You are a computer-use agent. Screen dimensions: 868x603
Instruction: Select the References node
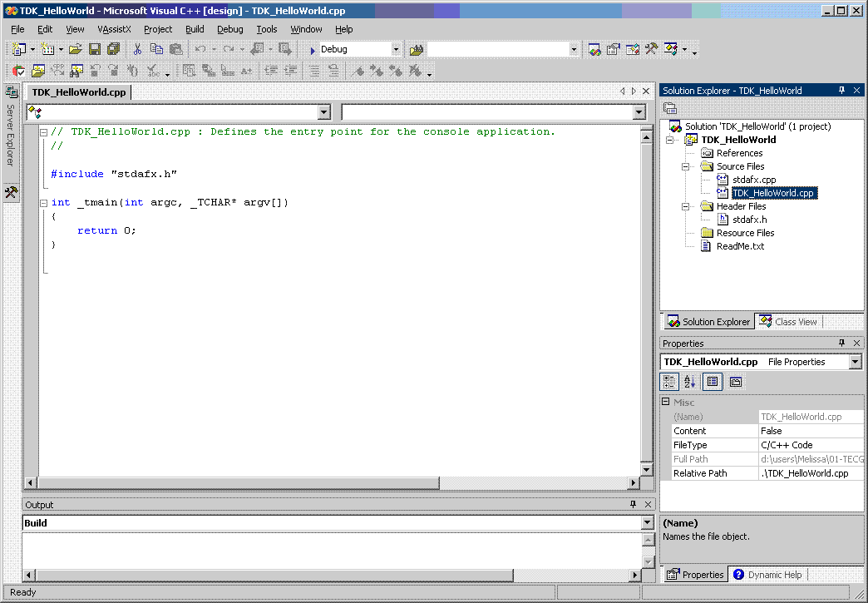[740, 153]
